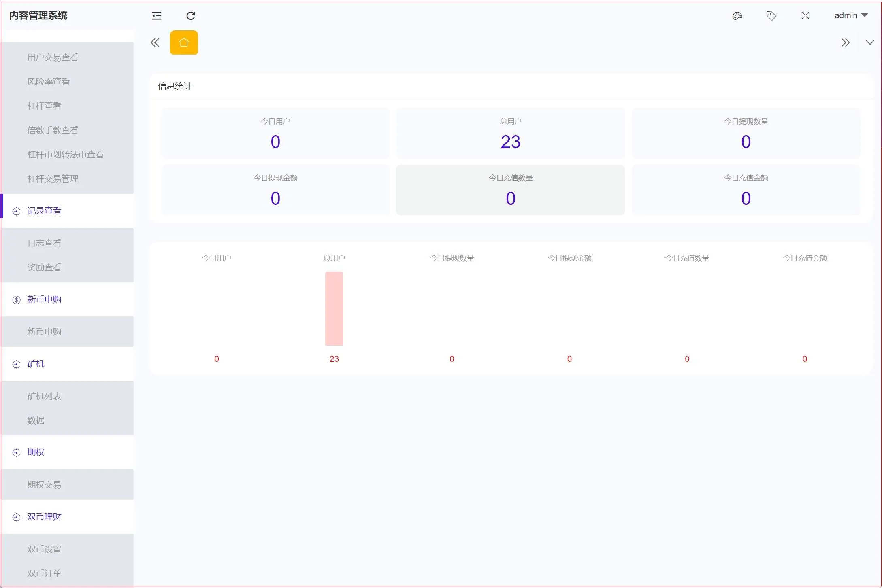Open 日志查看 submenu item
The width and height of the screenshot is (882, 588).
coord(44,243)
